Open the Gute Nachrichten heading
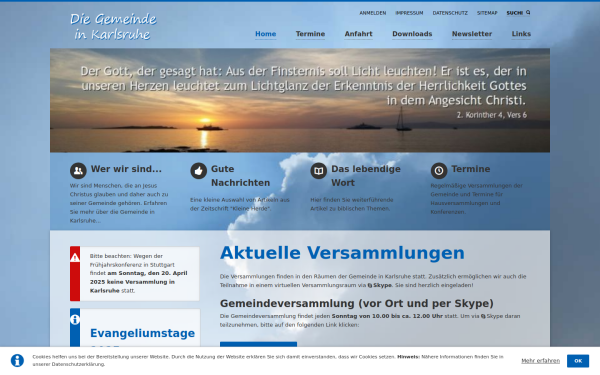The image size is (600, 375). click(240, 176)
